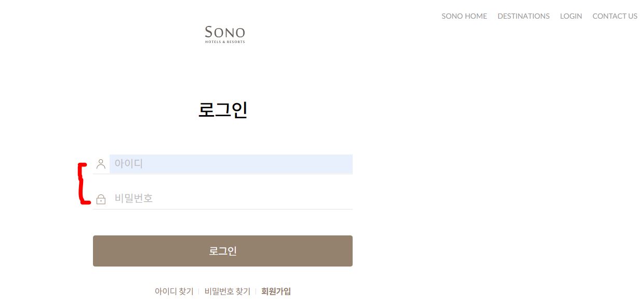Click the divider between 비밀번호 찾기 and 회원가입
The width and height of the screenshot is (644, 308).
[256, 291]
